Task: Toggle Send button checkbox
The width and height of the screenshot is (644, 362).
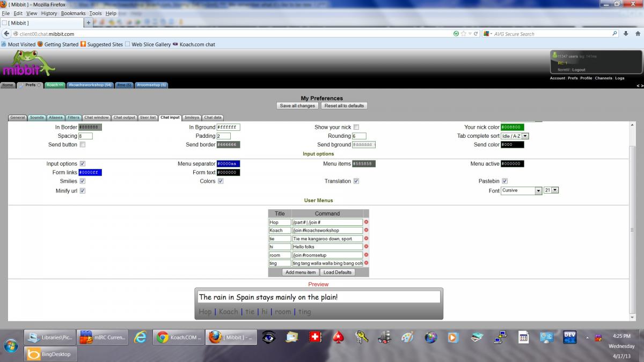Action: 83,144
